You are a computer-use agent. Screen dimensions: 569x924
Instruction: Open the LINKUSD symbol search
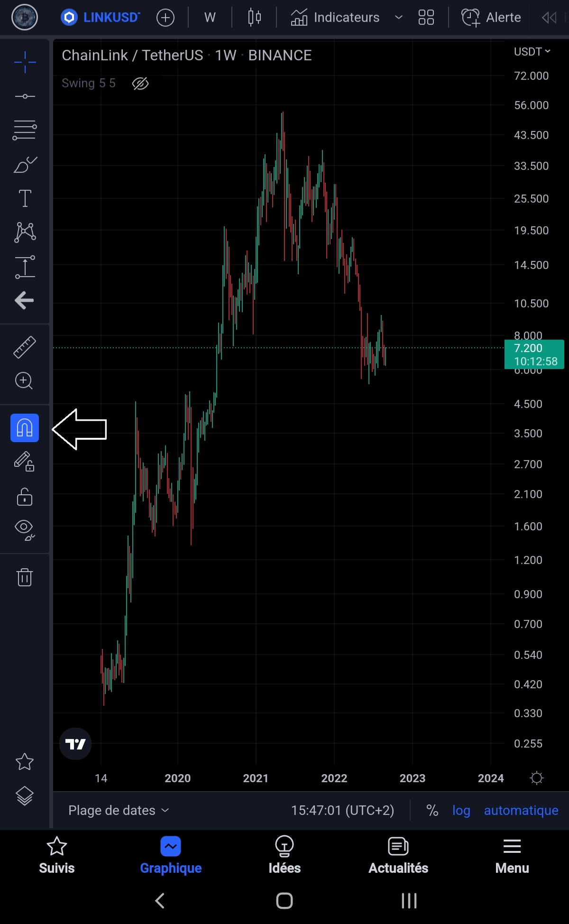101,18
